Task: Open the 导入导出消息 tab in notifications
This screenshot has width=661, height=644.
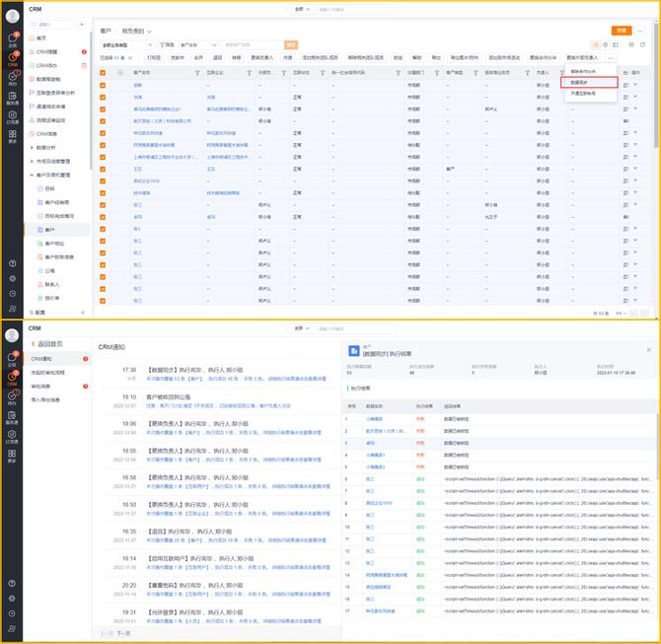Action: tap(46, 399)
